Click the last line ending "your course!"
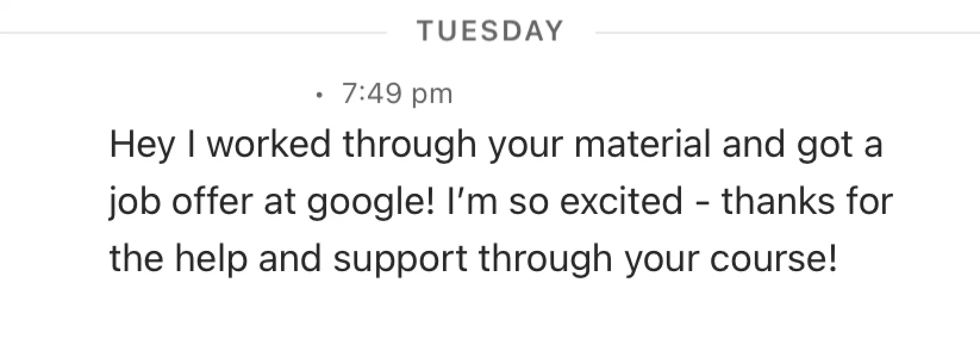Screen dimensions: 980x348 coord(474,257)
